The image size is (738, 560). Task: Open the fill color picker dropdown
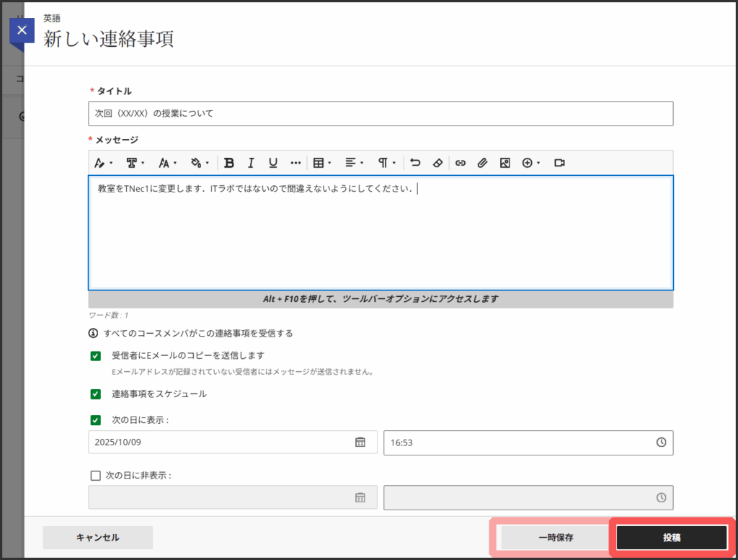pos(200,163)
